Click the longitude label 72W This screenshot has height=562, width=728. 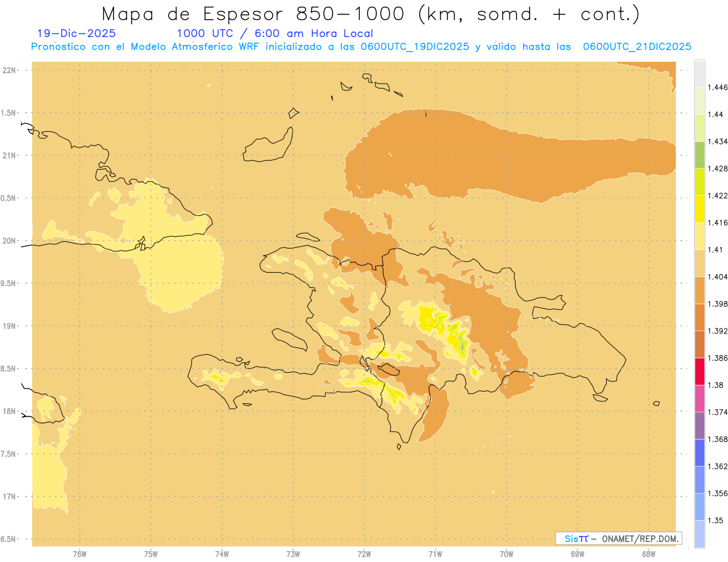pos(364,554)
